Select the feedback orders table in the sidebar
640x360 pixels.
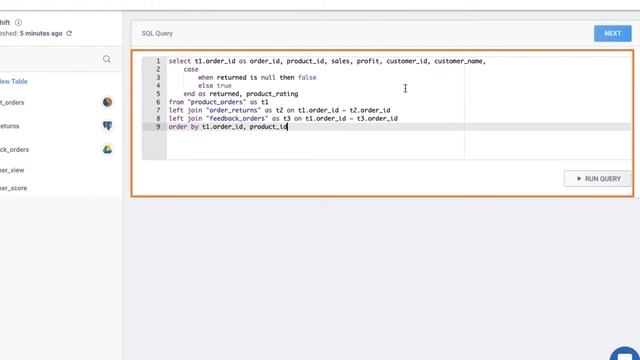coord(14,150)
